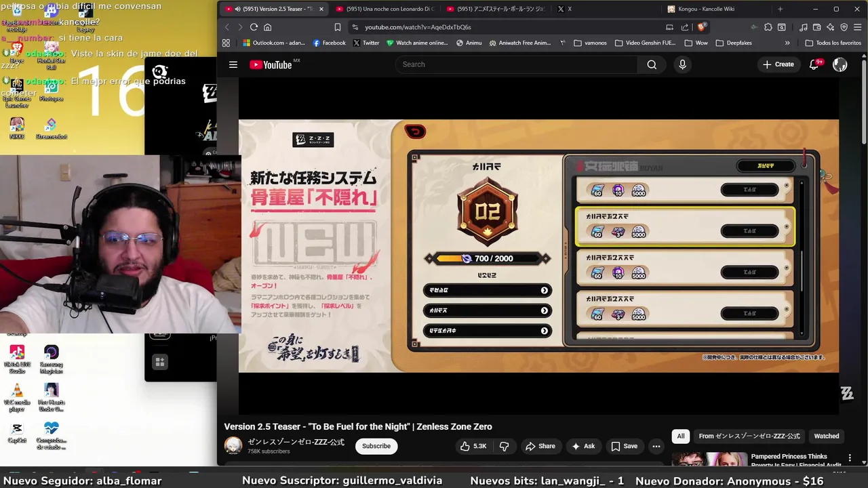Open Wow bookmarks folder

click(x=696, y=43)
